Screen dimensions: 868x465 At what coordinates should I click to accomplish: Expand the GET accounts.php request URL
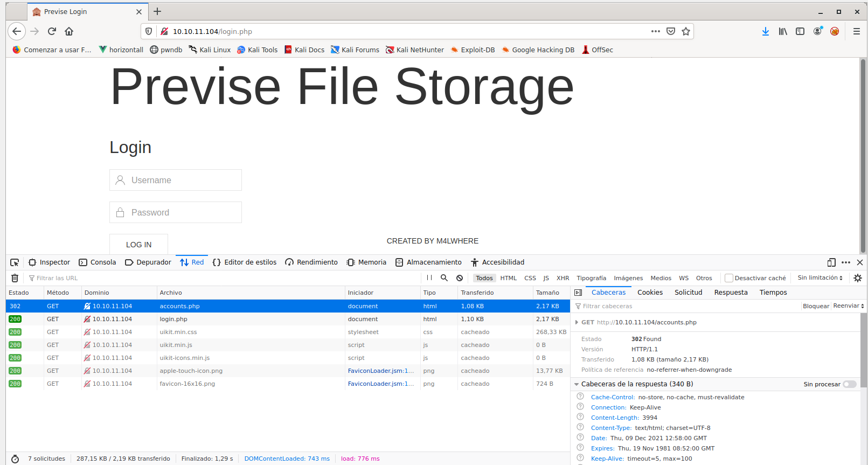[577, 322]
